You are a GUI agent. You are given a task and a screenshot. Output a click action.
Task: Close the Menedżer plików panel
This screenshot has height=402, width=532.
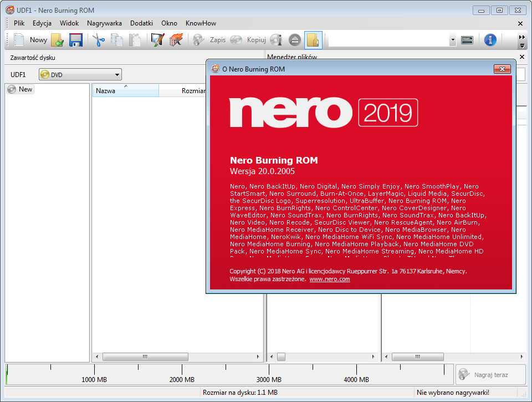click(522, 57)
